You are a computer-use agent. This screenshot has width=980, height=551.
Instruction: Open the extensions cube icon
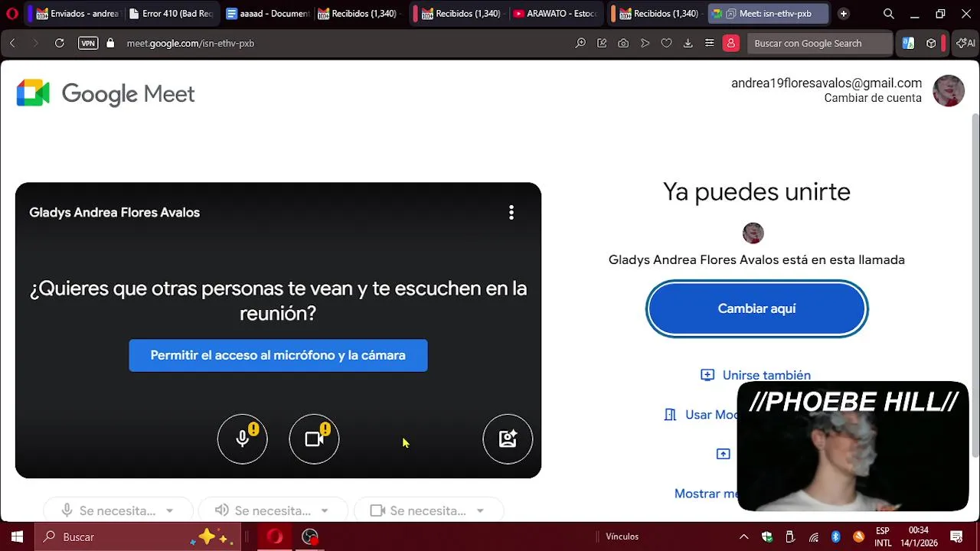pos(931,44)
